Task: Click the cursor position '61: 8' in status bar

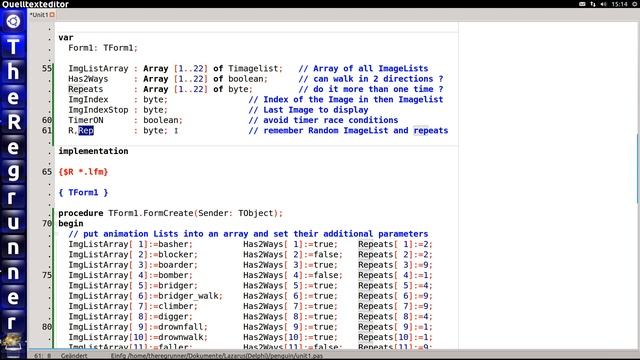Action: coord(43,356)
